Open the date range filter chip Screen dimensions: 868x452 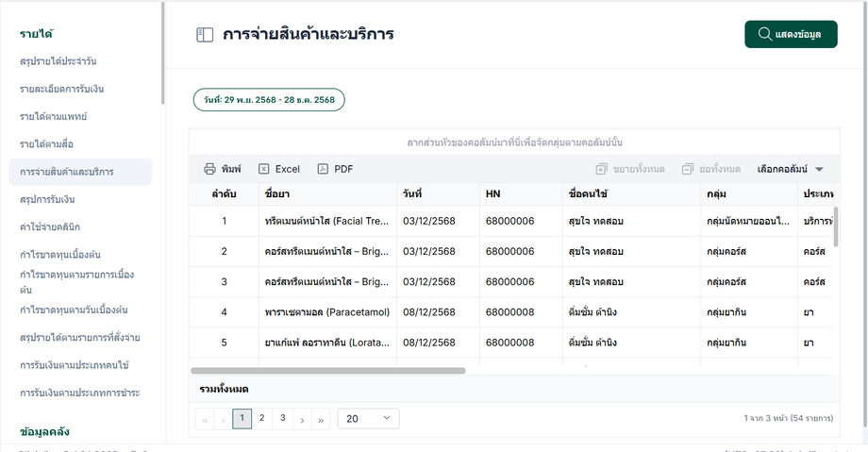[x=269, y=99]
